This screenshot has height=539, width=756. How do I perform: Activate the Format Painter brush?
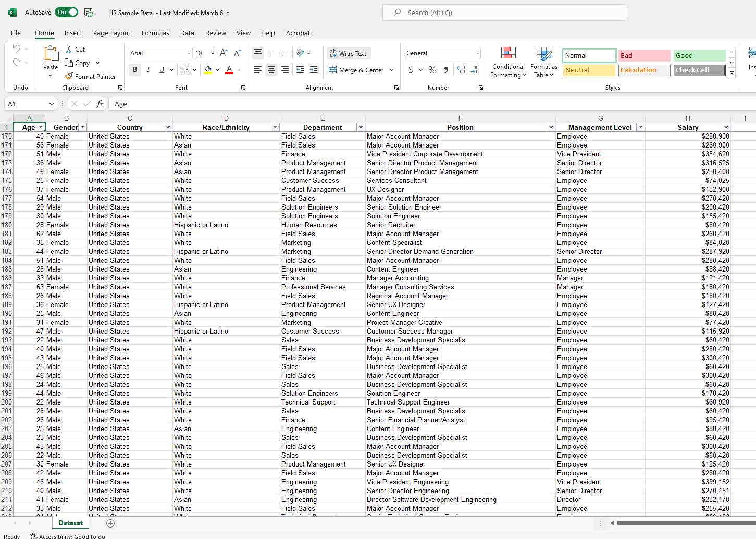coord(69,76)
